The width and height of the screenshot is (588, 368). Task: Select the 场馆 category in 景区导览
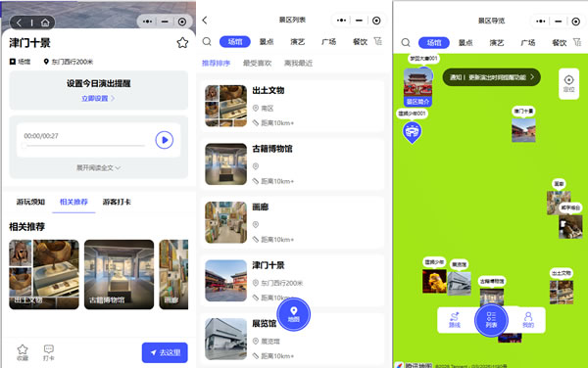434,43
